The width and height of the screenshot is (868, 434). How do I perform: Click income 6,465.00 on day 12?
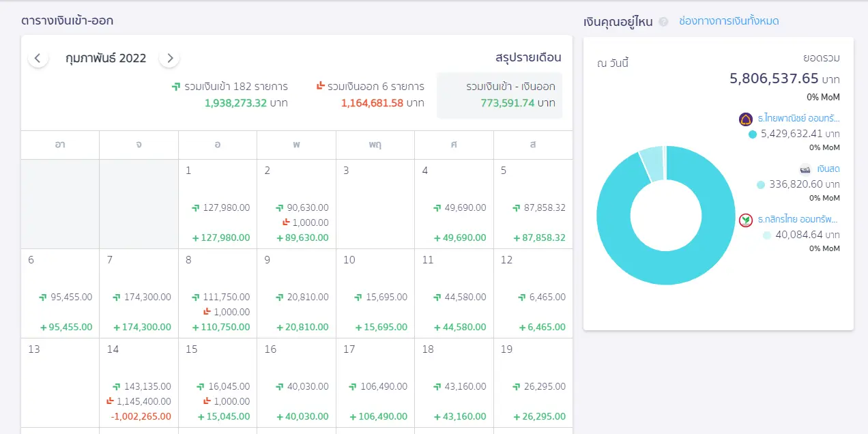point(547,297)
